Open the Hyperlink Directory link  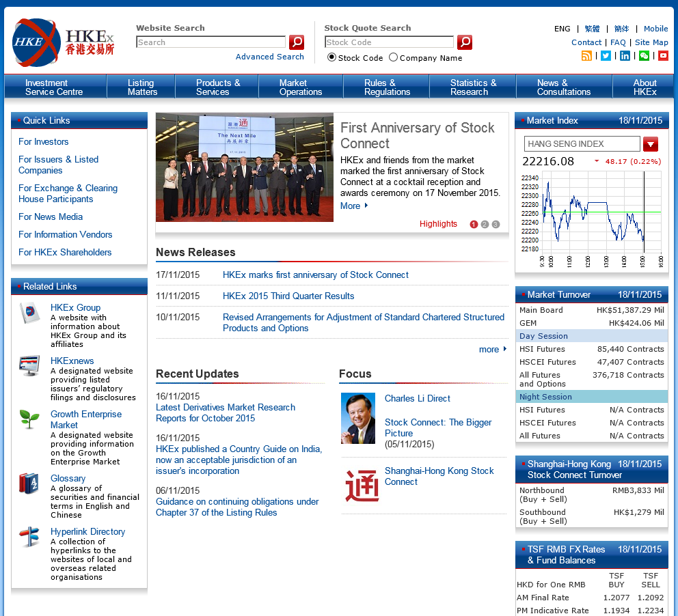[x=87, y=532]
